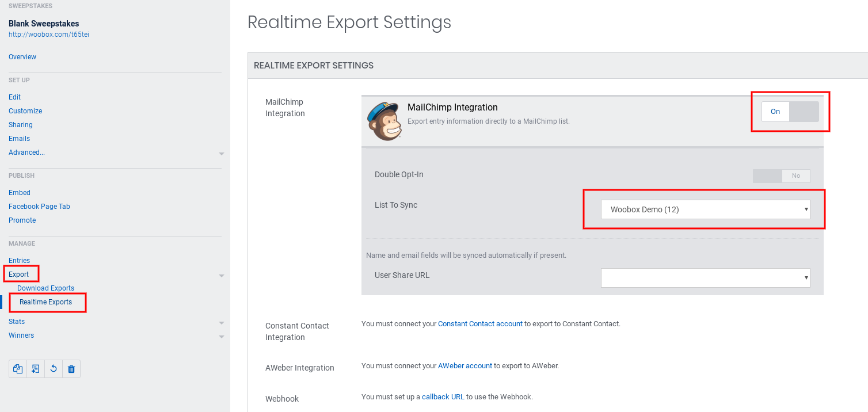Viewport: 868px width, 412px height.
Task: Turn off the MailChimp Integration switch
Action: [790, 112]
